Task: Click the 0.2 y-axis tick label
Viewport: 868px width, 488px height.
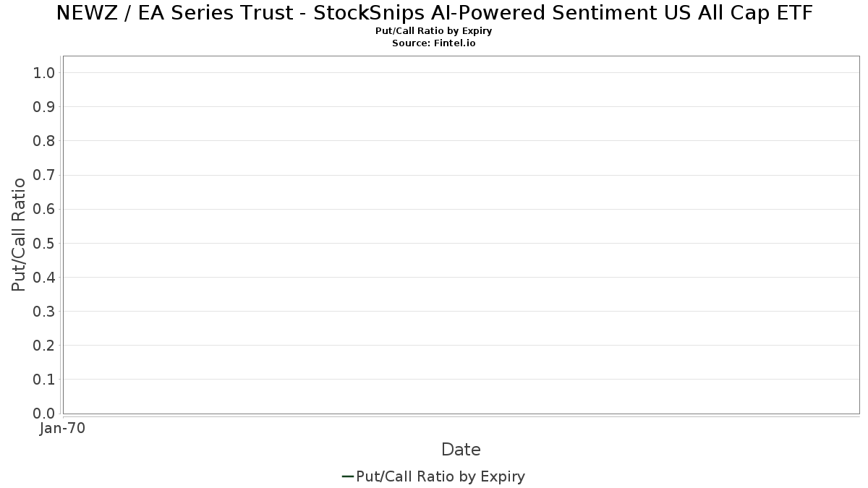Action: click(x=44, y=346)
